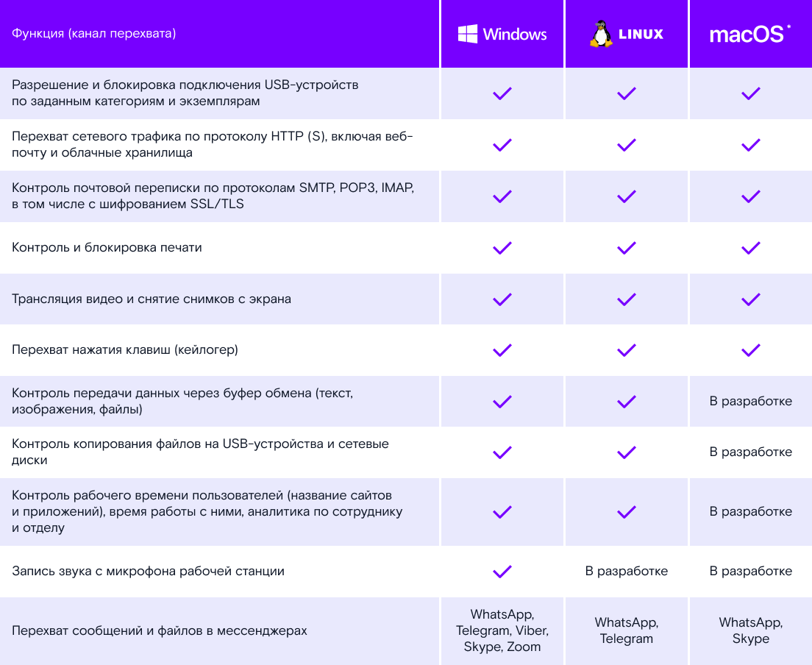Click macOS 'WhatsApp, Skype' messenger cell
The image size is (812, 665).
(750, 630)
